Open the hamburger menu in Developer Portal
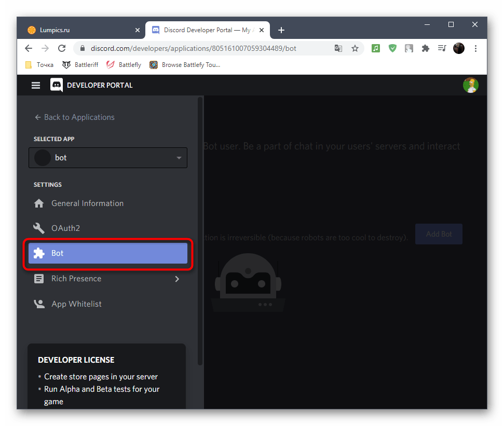The width and height of the screenshot is (504, 426). click(36, 85)
